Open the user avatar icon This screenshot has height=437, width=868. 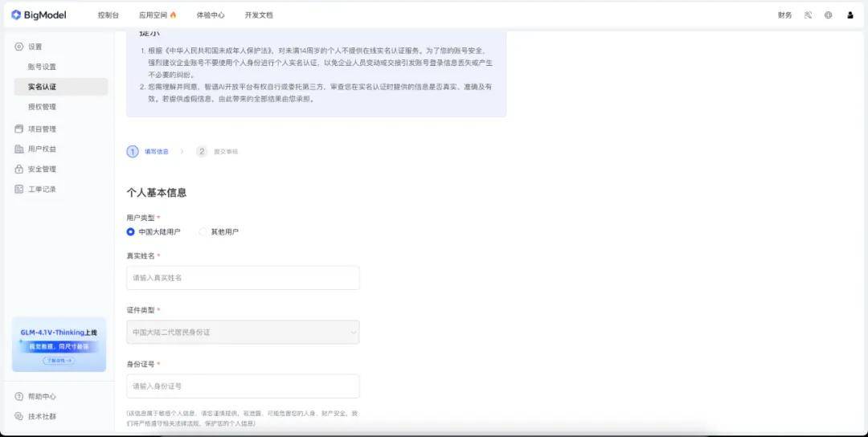point(850,15)
